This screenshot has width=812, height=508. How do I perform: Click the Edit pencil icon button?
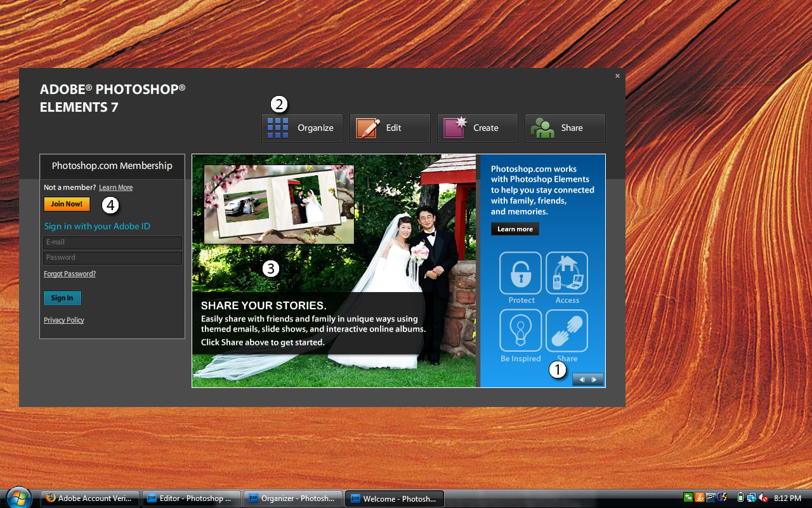point(390,128)
